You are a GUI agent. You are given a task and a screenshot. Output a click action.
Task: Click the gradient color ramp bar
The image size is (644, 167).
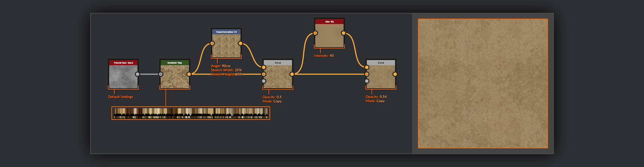click(x=191, y=113)
